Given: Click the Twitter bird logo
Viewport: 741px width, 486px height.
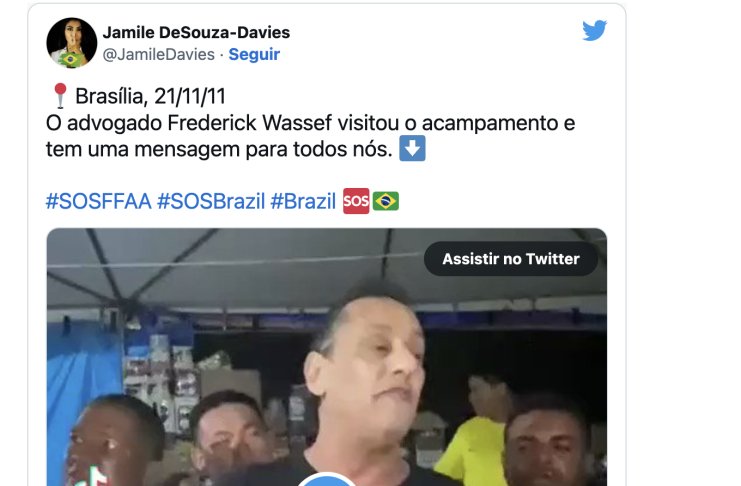Looking at the screenshot, I should [x=595, y=31].
